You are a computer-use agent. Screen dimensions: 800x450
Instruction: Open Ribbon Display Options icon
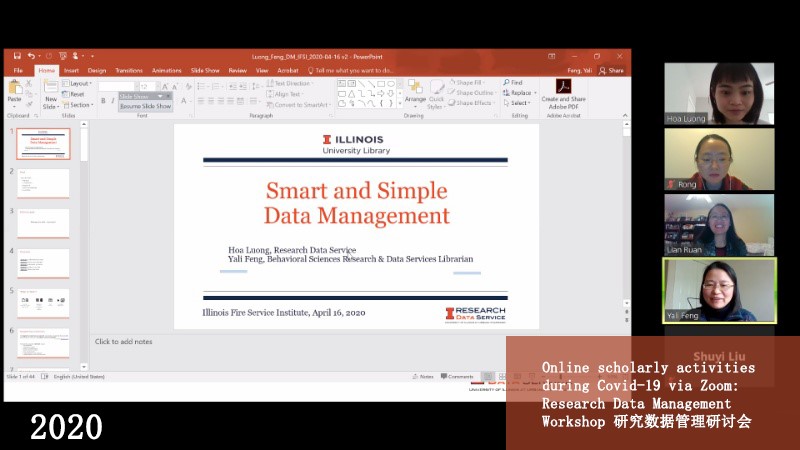(x=552, y=56)
